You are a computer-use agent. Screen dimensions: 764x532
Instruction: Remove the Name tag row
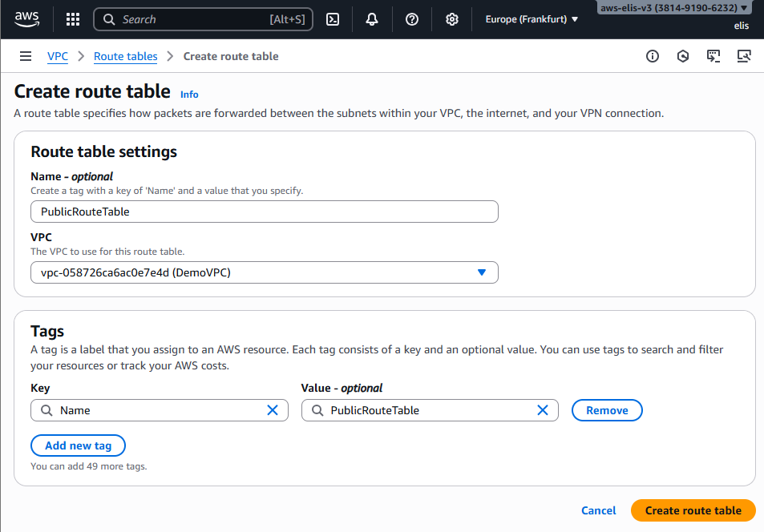(x=606, y=410)
